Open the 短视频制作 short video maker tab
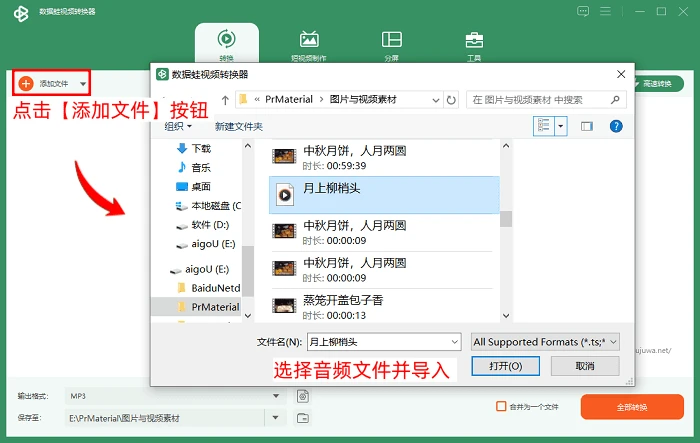Screen dimensions: 700x443 pos(309,45)
